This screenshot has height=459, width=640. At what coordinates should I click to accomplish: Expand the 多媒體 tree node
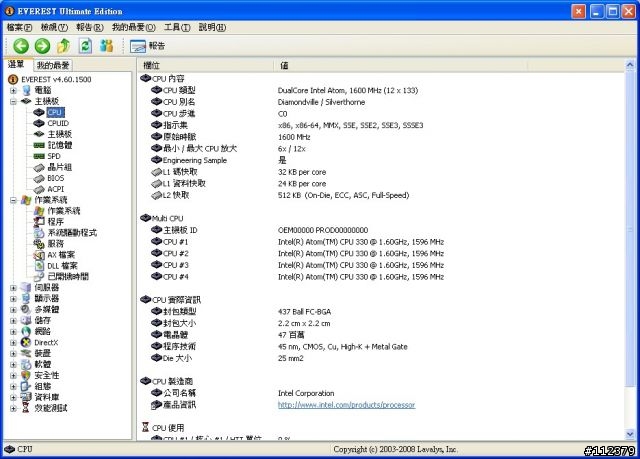13,310
